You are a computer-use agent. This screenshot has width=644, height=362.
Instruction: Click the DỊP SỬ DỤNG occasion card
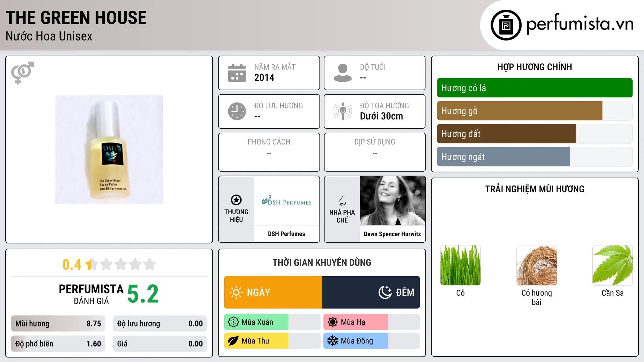click(375, 152)
